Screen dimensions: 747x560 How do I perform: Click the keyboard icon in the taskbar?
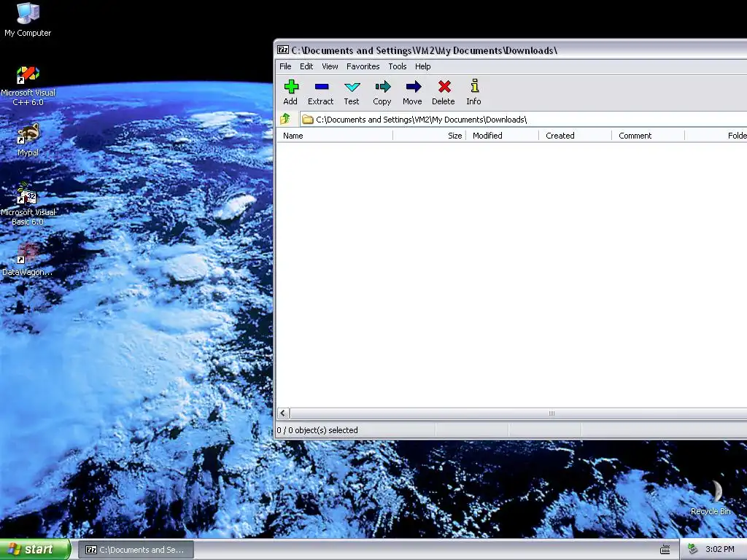(665, 550)
